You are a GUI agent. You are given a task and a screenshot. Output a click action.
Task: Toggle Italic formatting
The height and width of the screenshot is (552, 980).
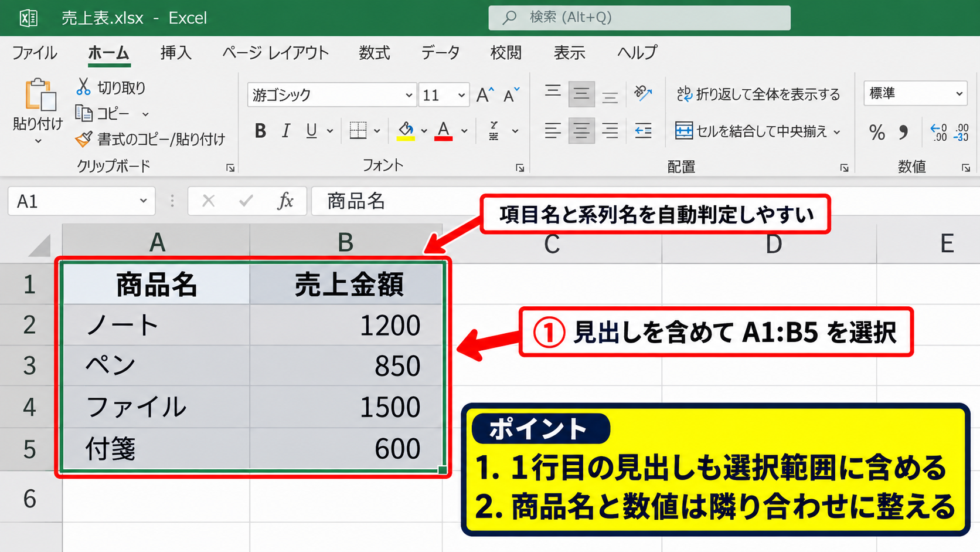pos(286,130)
